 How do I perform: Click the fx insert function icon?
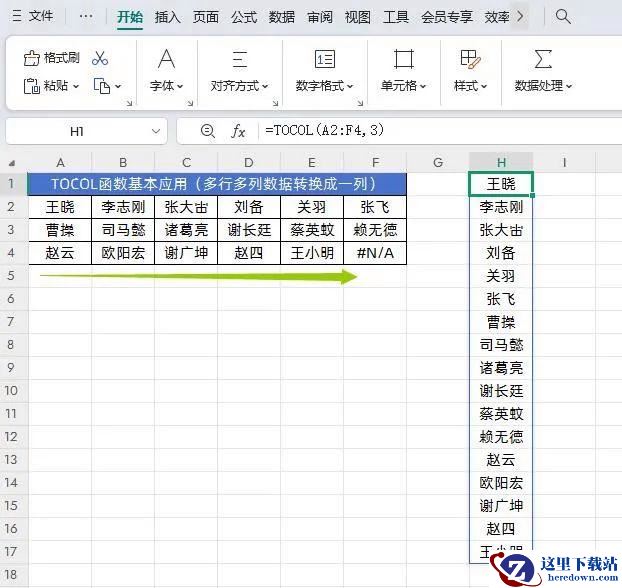pos(238,131)
